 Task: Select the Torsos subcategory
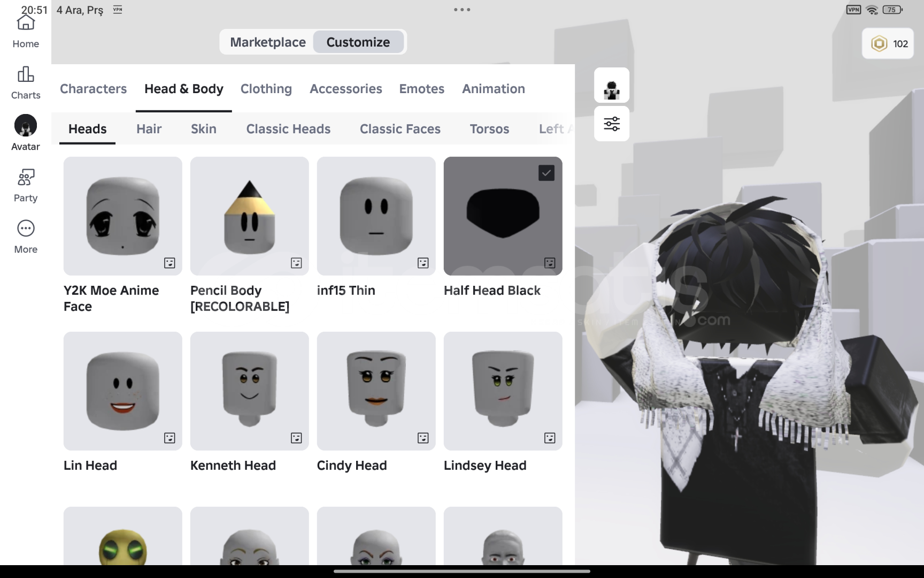coord(490,129)
